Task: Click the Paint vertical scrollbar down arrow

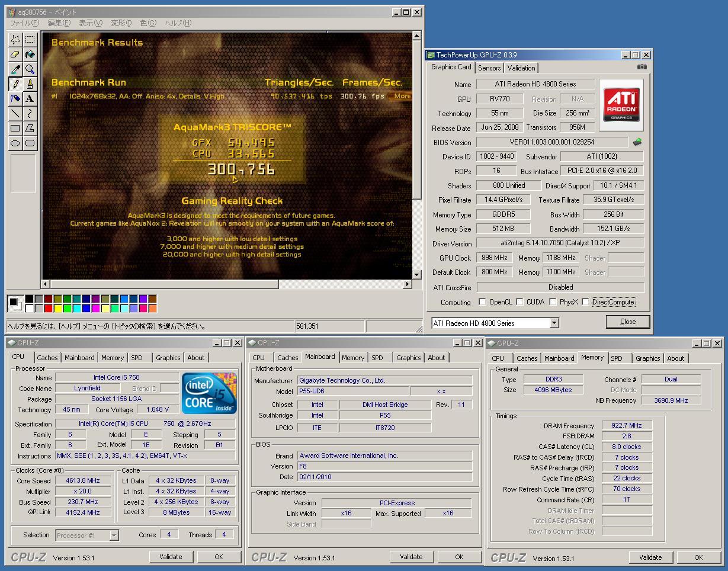Action: [416, 275]
